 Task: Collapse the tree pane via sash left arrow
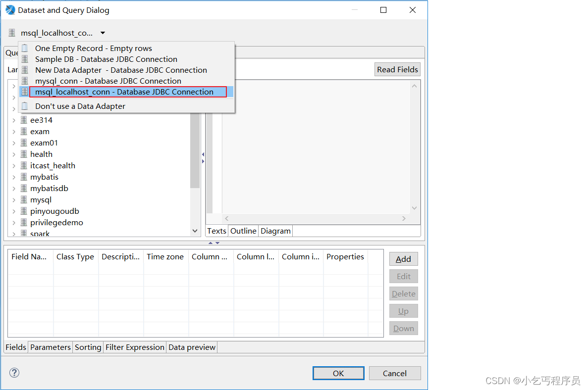click(x=203, y=154)
